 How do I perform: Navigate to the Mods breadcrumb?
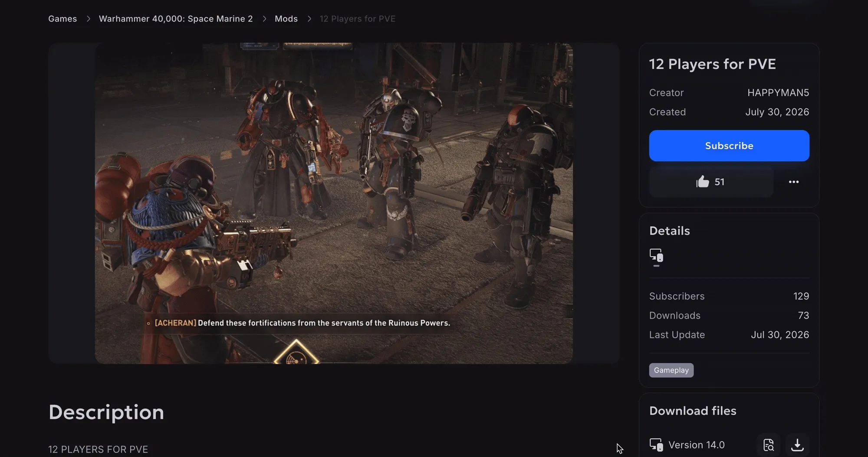[286, 19]
